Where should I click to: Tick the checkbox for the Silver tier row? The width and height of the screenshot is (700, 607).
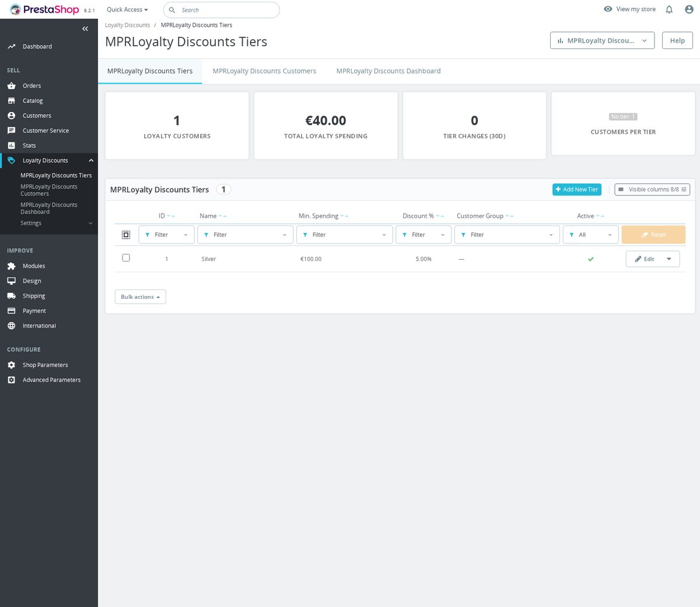126,258
